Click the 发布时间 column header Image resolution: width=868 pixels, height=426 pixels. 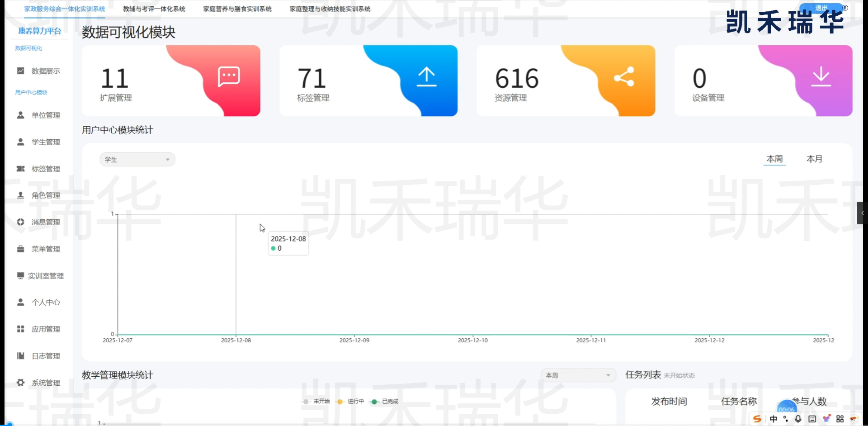[x=669, y=401]
